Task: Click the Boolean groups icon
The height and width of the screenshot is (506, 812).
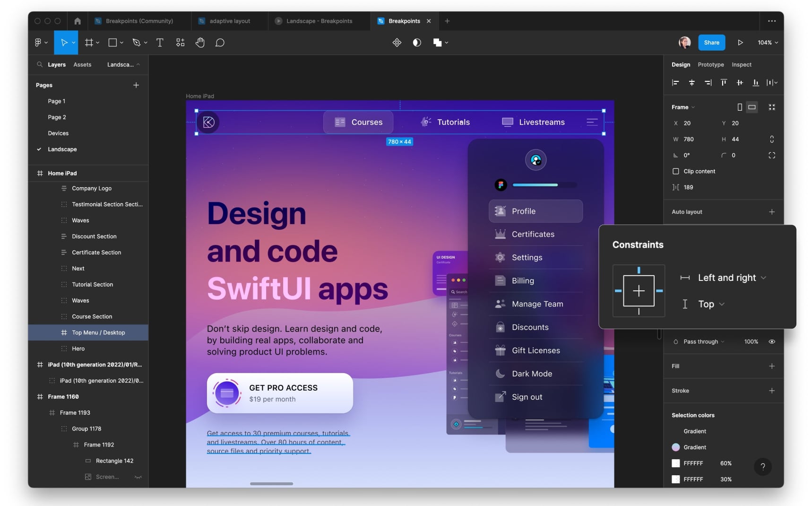Action: pyautogui.click(x=437, y=43)
